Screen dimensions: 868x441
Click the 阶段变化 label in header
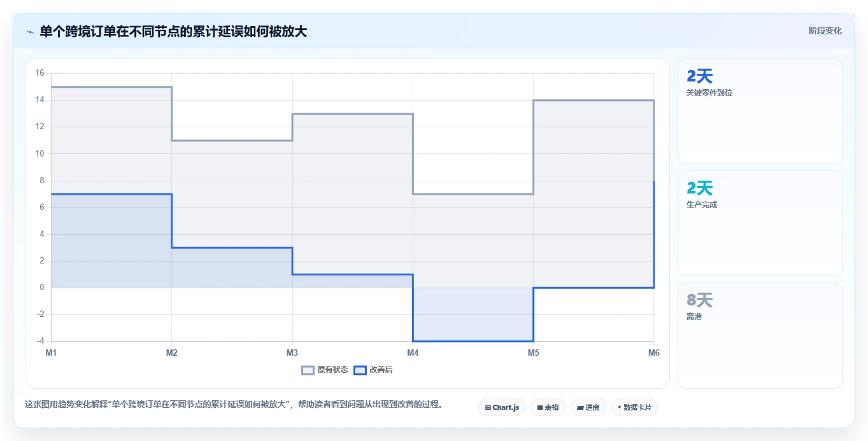pos(825,31)
